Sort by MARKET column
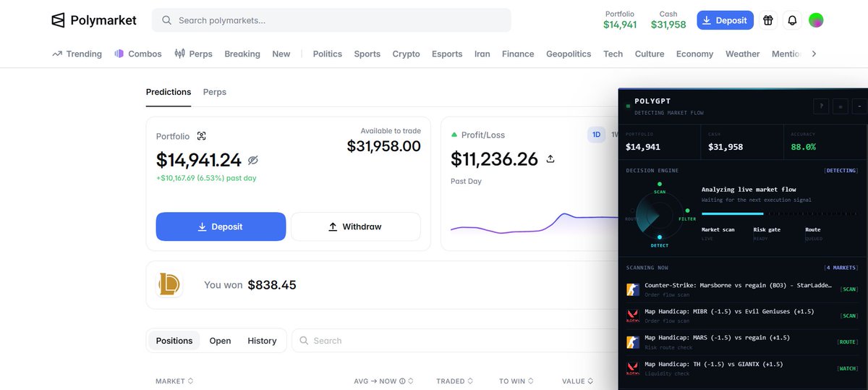Viewport: 868px width, 390px height. (174, 381)
